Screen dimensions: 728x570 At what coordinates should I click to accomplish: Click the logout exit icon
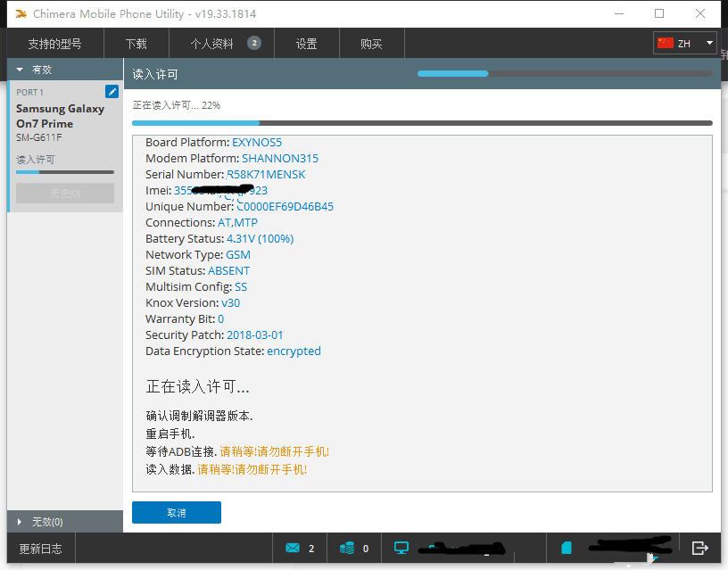click(699, 549)
